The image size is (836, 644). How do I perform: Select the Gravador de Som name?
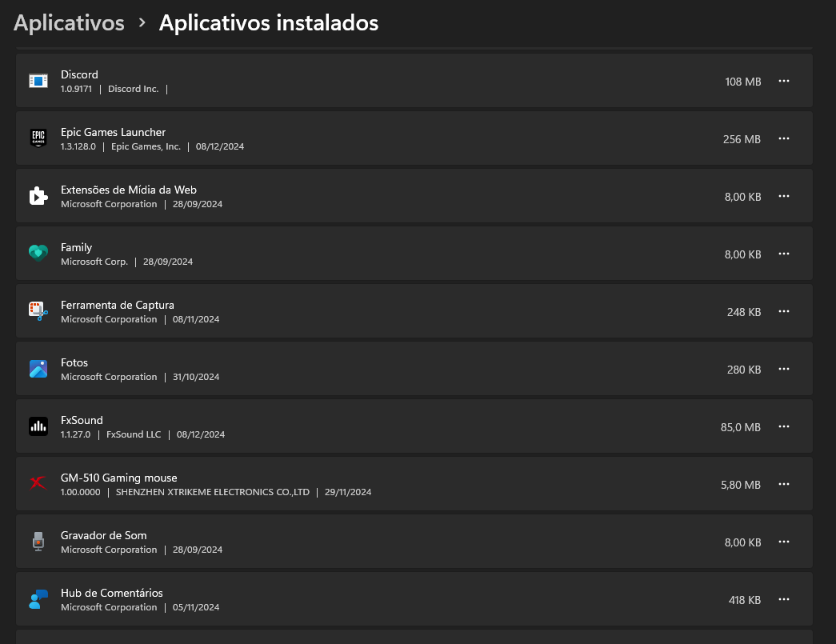(x=103, y=535)
